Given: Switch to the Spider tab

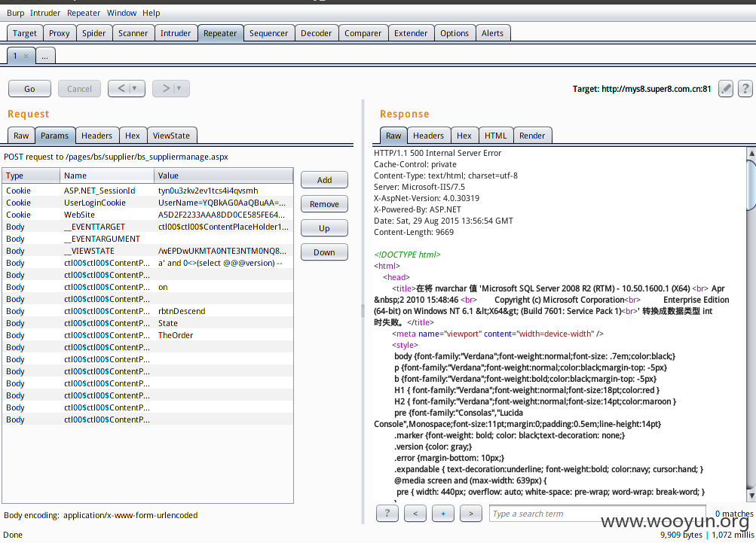Looking at the screenshot, I should (93, 33).
